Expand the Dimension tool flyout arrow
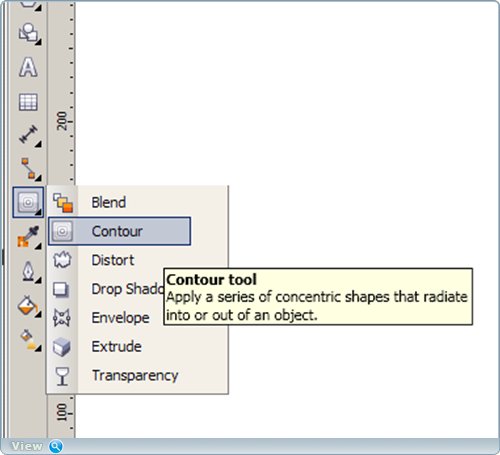The width and height of the screenshot is (500, 455). 38,144
